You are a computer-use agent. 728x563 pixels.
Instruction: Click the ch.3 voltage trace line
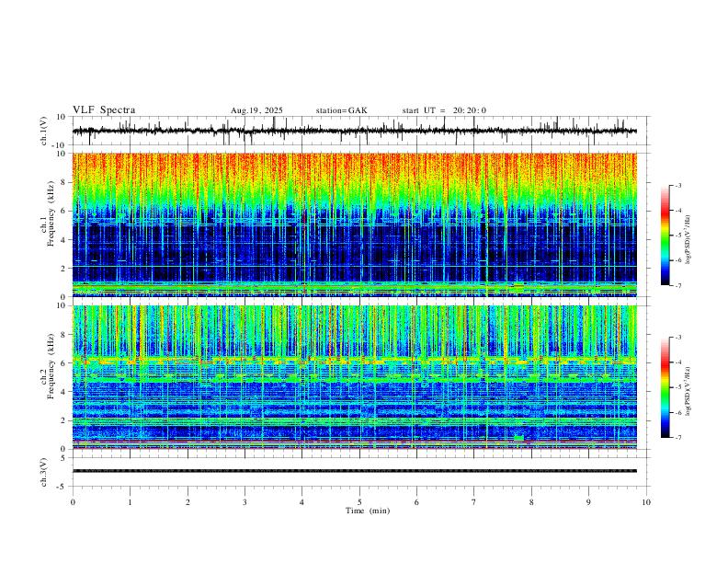point(354,471)
